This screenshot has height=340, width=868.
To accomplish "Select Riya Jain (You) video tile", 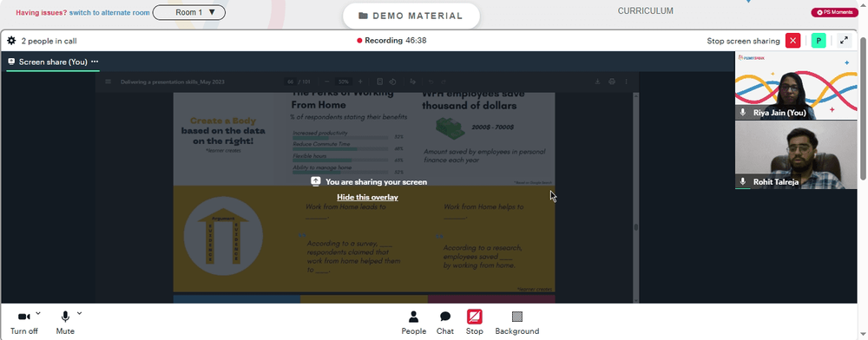I will tap(795, 86).
